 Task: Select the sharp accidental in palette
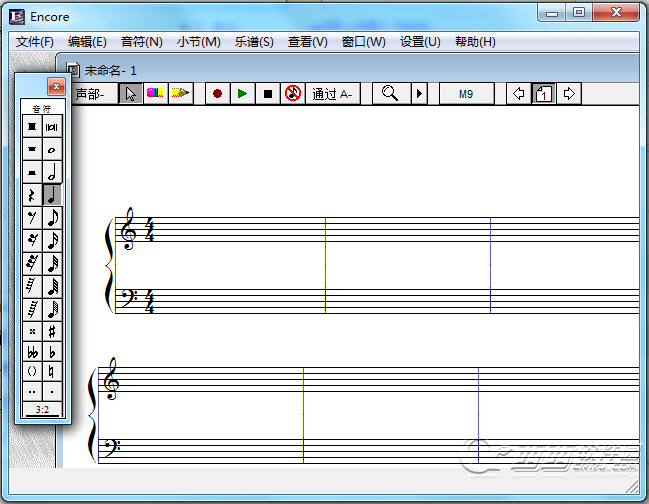pos(53,331)
